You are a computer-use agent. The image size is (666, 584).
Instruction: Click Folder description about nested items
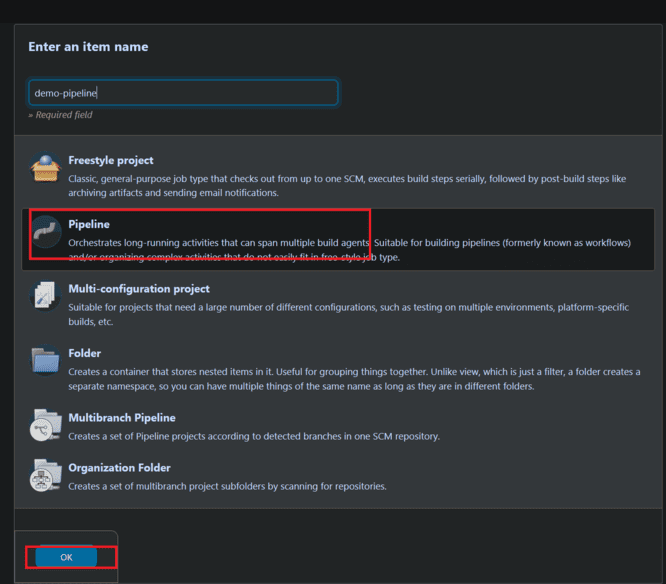[354, 379]
